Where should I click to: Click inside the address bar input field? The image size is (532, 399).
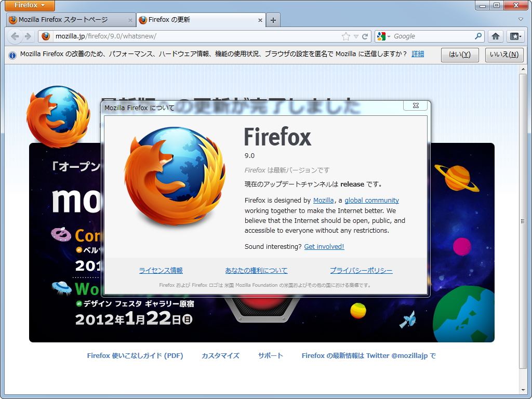point(182,36)
